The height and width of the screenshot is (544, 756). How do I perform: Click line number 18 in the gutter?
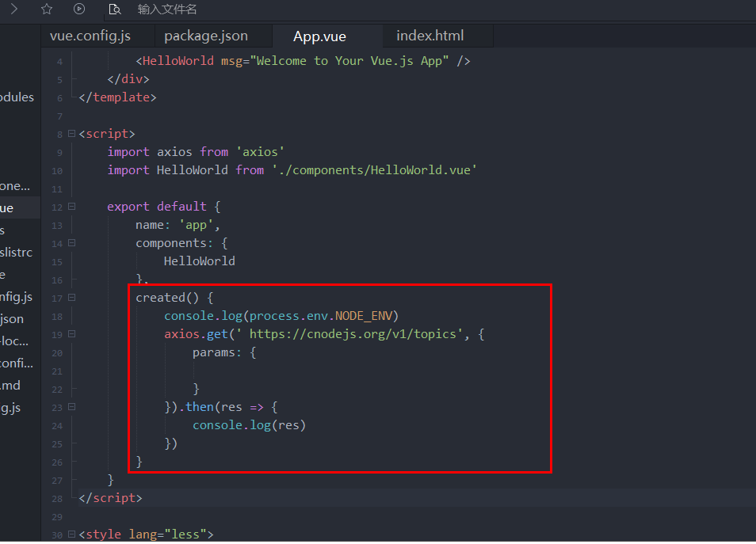(x=57, y=317)
